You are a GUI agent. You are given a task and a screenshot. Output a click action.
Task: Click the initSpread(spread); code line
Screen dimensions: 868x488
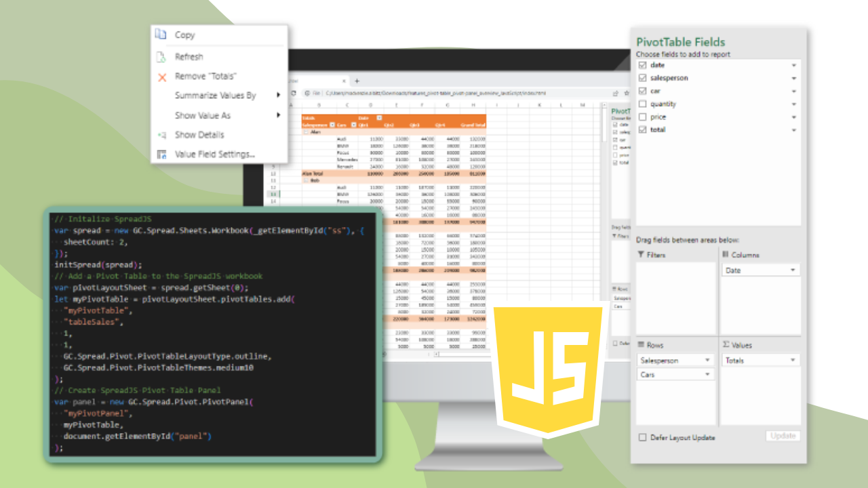(x=98, y=265)
